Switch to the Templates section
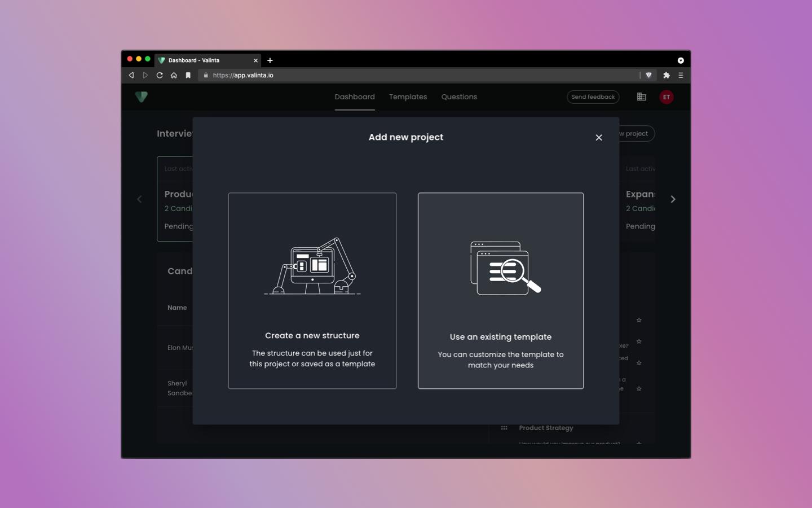 pyautogui.click(x=408, y=97)
